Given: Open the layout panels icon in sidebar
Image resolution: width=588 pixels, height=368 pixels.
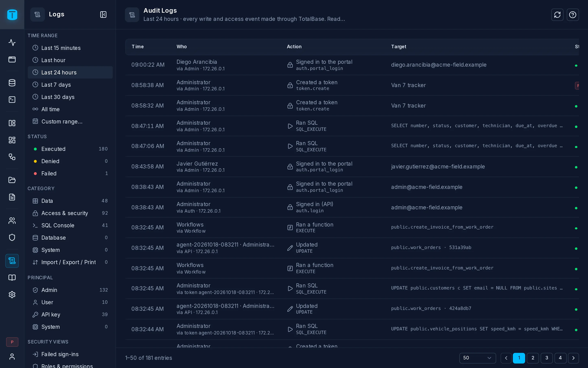Looking at the screenshot, I should (12, 123).
